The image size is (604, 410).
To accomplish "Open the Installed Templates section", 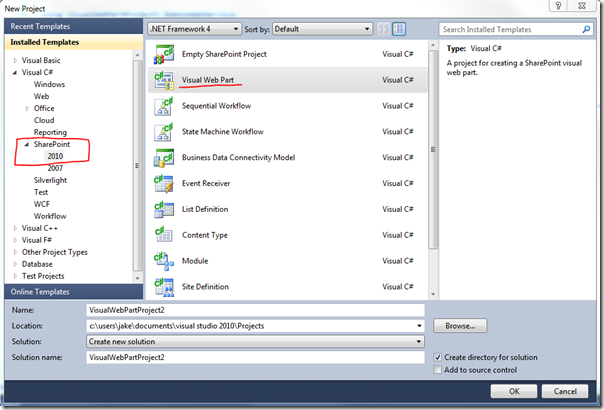I will (74, 42).
